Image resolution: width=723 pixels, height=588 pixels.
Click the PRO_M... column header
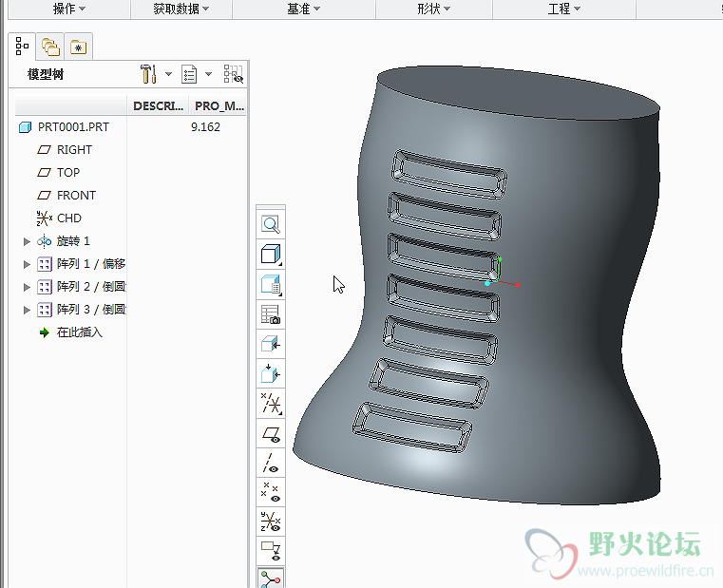pyautogui.click(x=219, y=106)
